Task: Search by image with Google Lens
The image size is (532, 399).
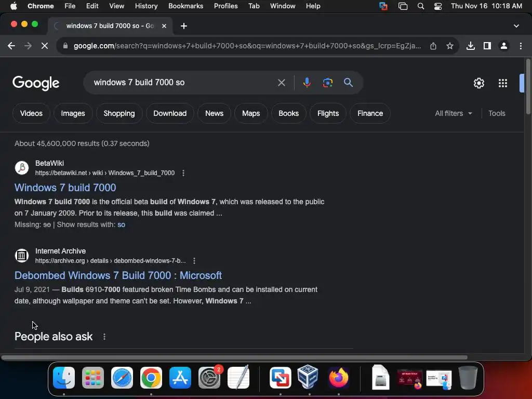Action: [327, 83]
